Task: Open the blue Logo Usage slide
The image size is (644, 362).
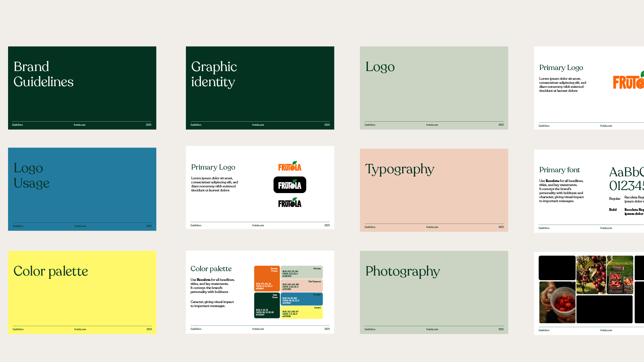Action: click(x=82, y=189)
